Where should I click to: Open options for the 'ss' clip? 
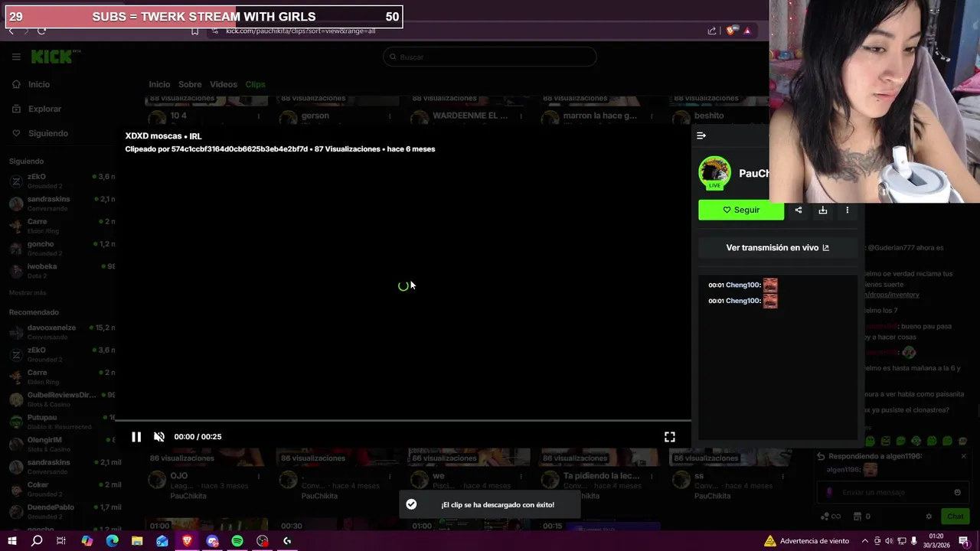(x=783, y=476)
